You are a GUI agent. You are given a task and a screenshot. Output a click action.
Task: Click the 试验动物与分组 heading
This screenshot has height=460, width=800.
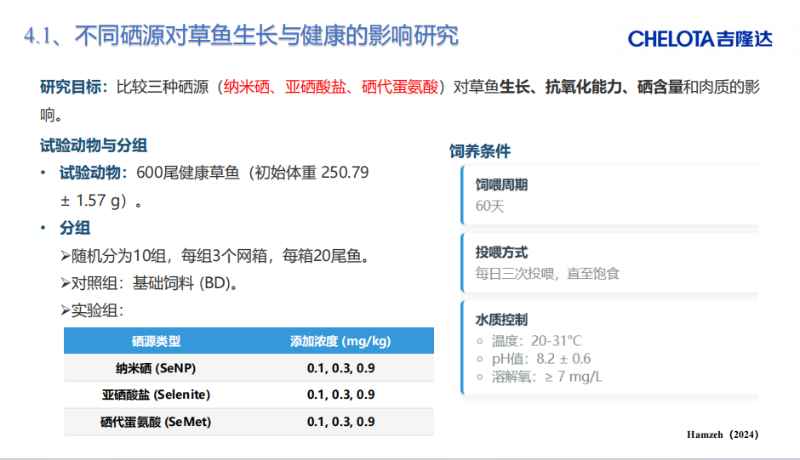91,145
